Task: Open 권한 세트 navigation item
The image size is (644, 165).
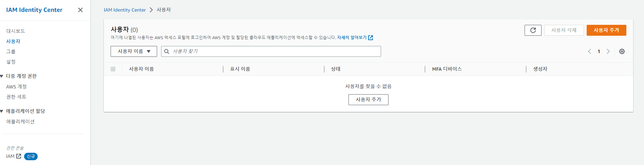Action: pos(16,97)
